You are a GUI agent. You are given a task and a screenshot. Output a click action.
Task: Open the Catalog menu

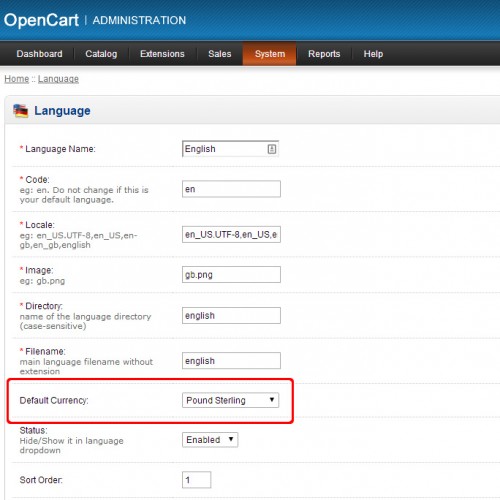click(101, 54)
